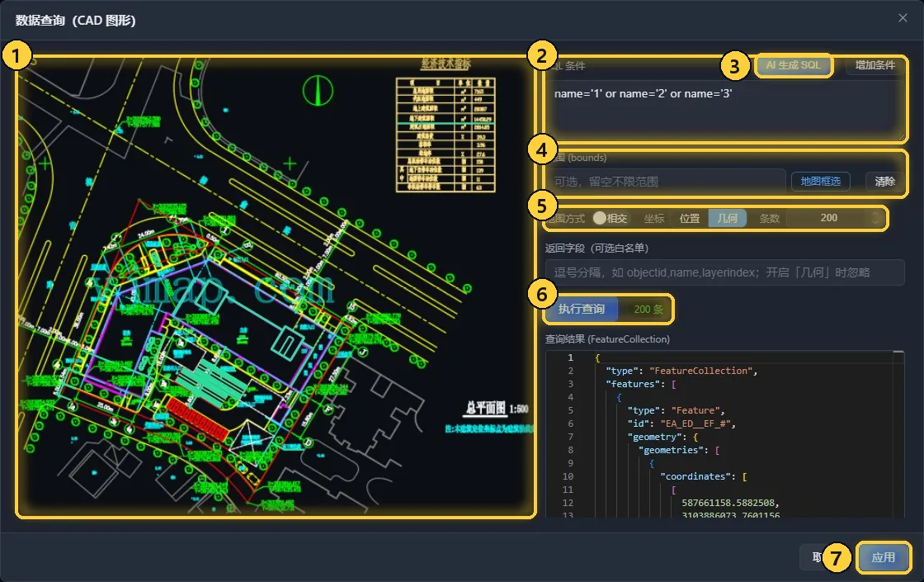Screen dimensions: 924x582
Task: Clear bounds with the 清除 button
Action: click(884, 182)
